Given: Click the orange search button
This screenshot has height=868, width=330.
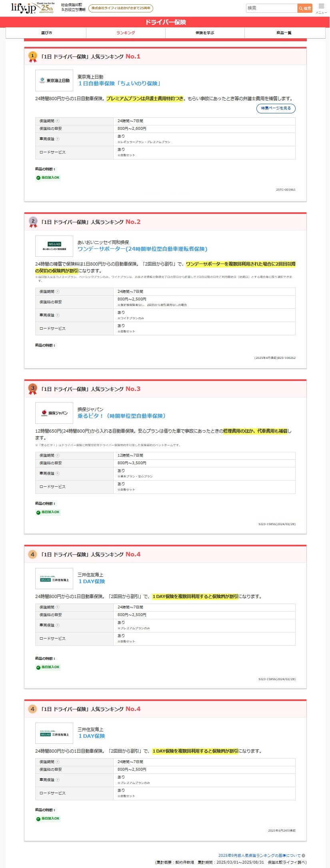Looking at the screenshot, I should tap(305, 8).
